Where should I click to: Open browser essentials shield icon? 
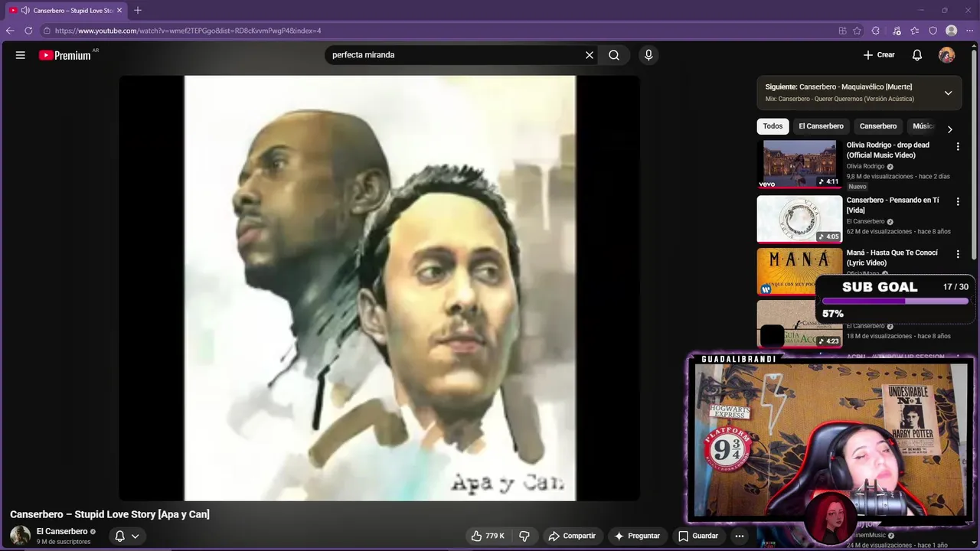pos(933,31)
